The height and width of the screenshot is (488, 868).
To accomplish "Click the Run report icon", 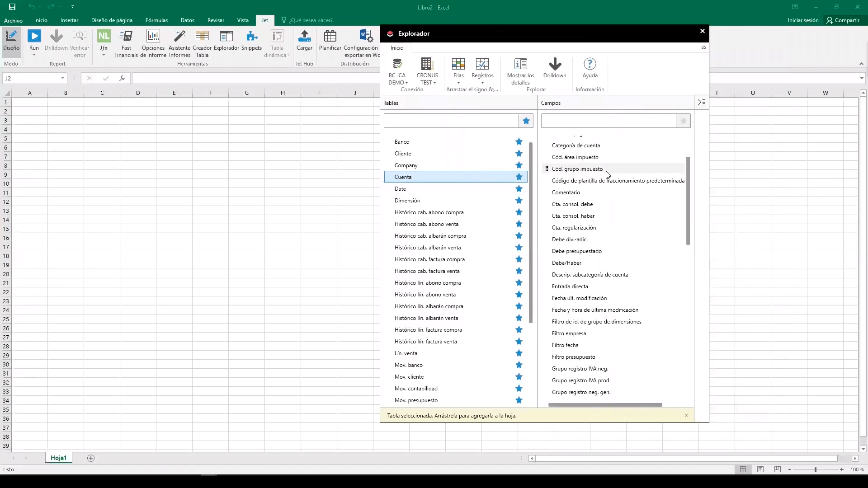I will (34, 37).
